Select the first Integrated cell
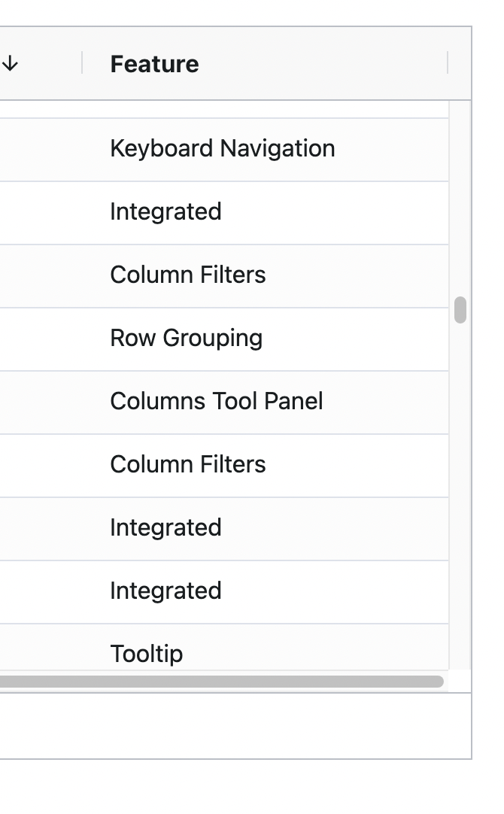 (x=165, y=212)
